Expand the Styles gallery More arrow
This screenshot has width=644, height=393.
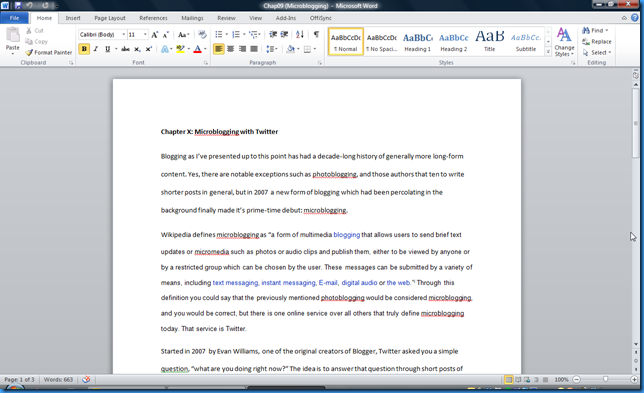(x=548, y=51)
